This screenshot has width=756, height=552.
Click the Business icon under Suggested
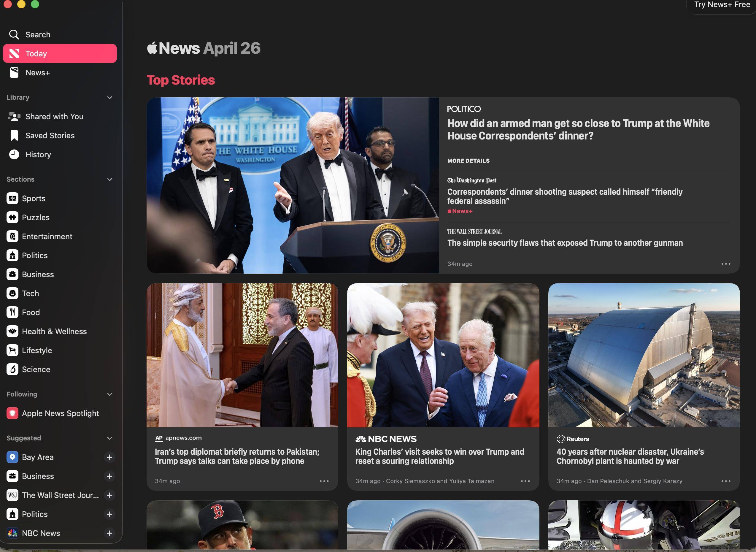[12, 476]
